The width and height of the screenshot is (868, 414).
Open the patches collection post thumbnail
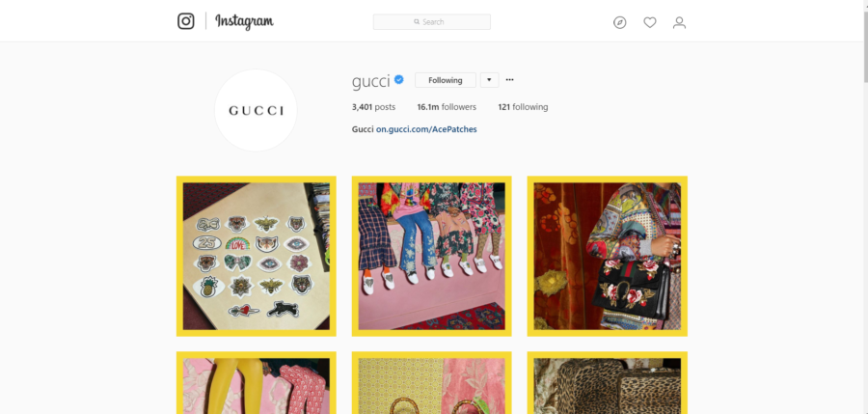[x=257, y=256]
